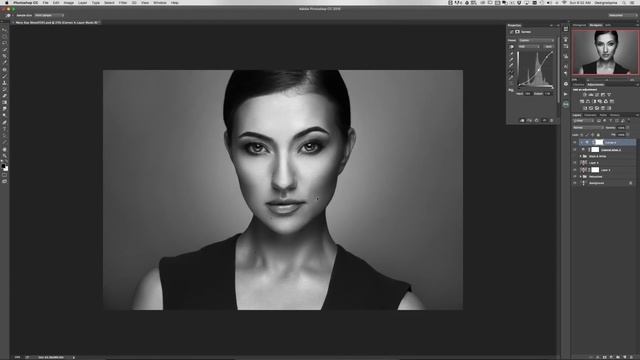Select the Zoom tool in toolbar

[4, 156]
